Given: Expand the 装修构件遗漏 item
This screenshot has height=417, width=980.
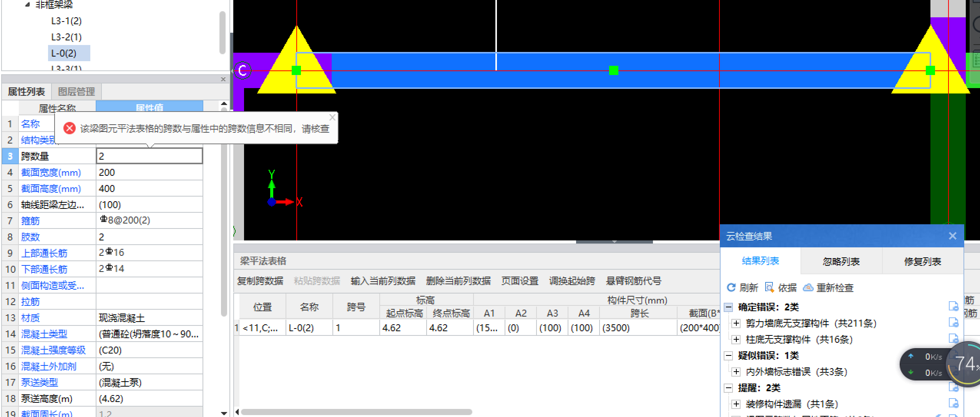Looking at the screenshot, I should point(736,404).
